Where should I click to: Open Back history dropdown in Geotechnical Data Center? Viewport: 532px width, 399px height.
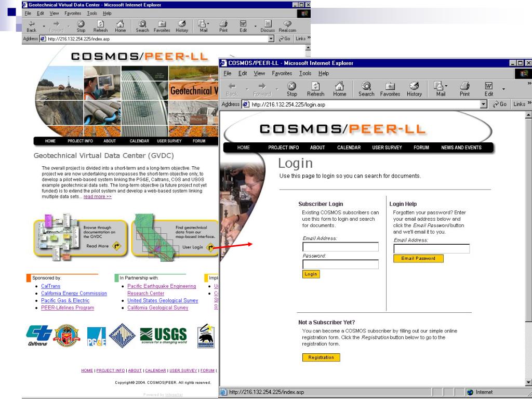44,26
